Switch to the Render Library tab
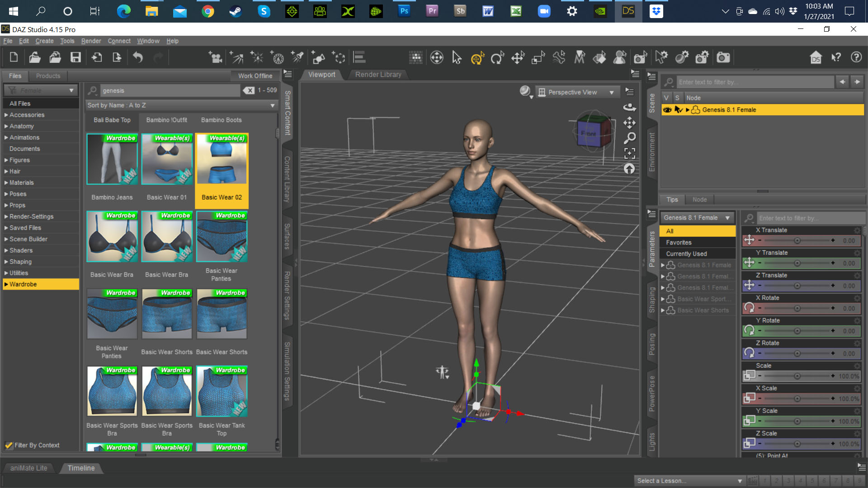The width and height of the screenshot is (868, 488). (x=378, y=75)
